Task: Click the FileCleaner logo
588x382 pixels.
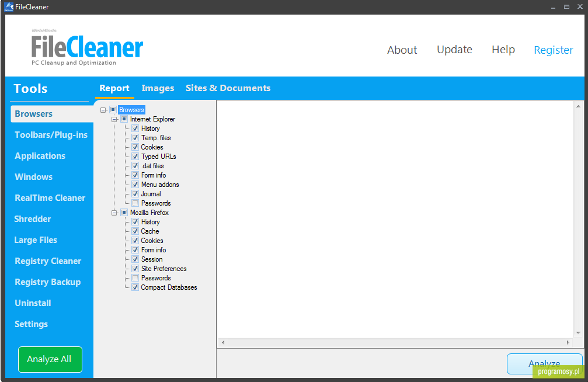Action: coord(87,47)
